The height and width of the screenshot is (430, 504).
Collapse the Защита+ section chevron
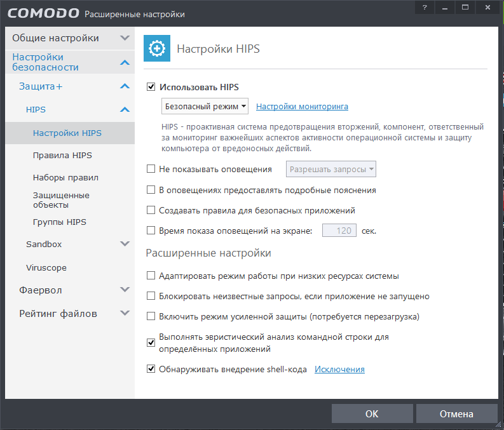[x=125, y=86]
